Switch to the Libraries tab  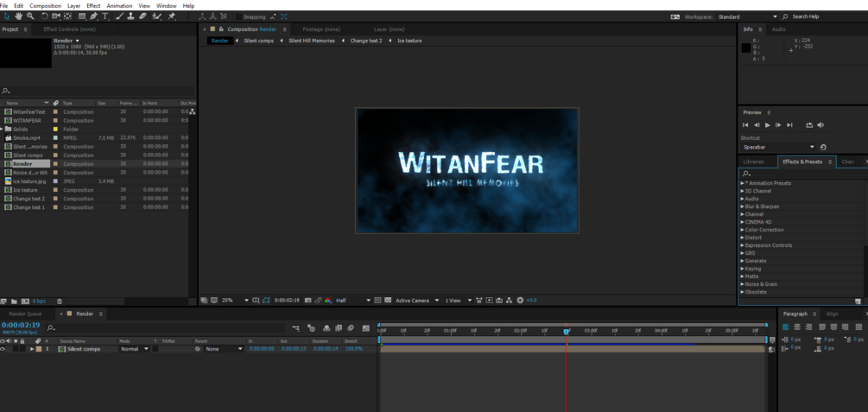[x=753, y=162]
